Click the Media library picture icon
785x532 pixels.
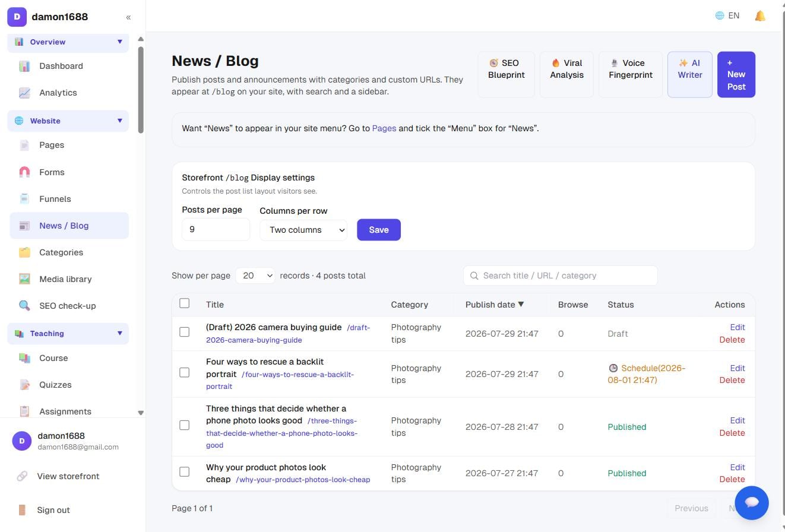(x=24, y=279)
